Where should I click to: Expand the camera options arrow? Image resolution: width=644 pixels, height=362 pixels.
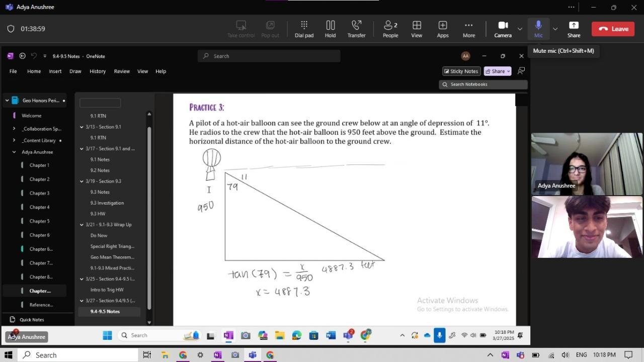pos(520,29)
